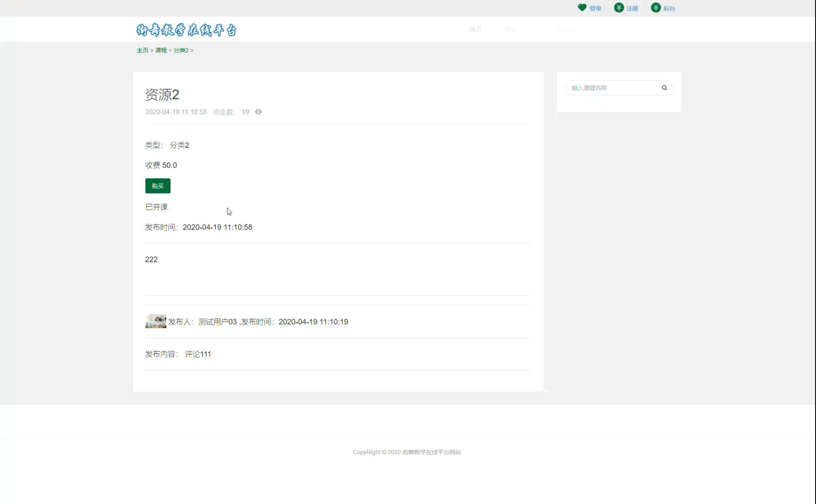Click the commenter's avatar thumbnail
816x504 pixels.
pyautogui.click(x=155, y=321)
